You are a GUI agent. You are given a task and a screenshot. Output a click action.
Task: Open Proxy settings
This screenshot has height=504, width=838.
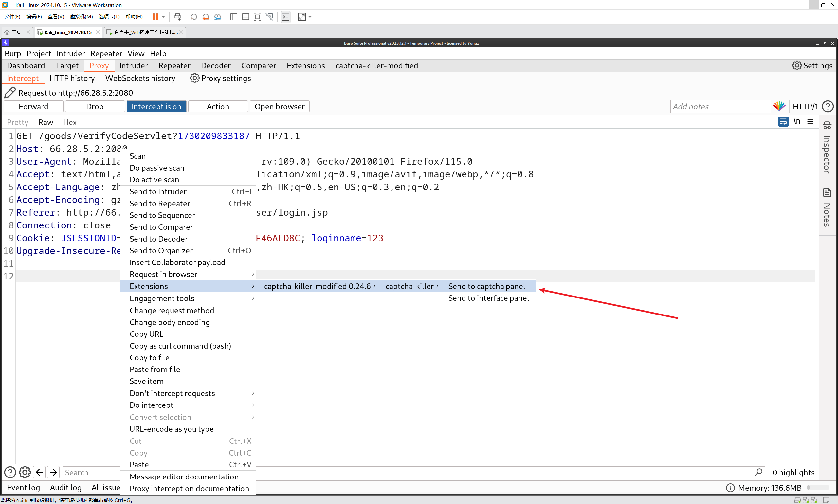tap(220, 78)
